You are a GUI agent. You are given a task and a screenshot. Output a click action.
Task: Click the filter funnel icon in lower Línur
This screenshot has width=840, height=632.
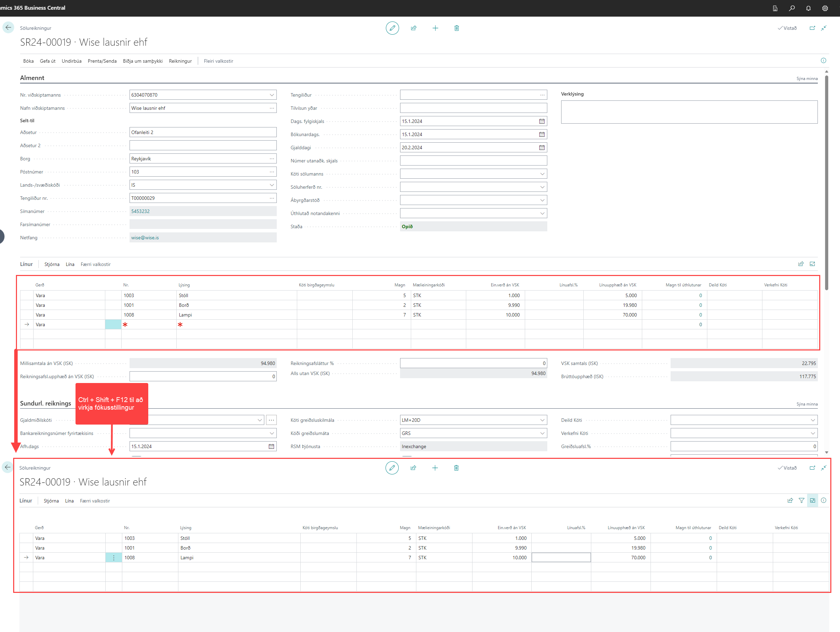[801, 501]
